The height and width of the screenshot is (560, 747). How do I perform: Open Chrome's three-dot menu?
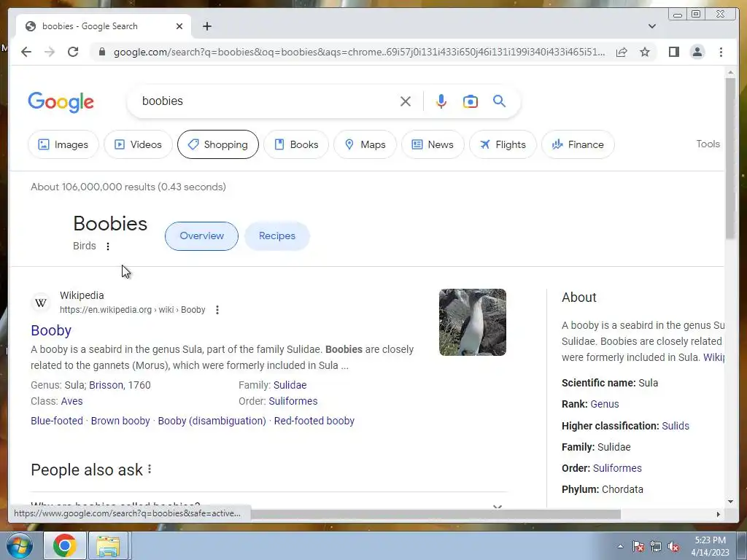(721, 52)
